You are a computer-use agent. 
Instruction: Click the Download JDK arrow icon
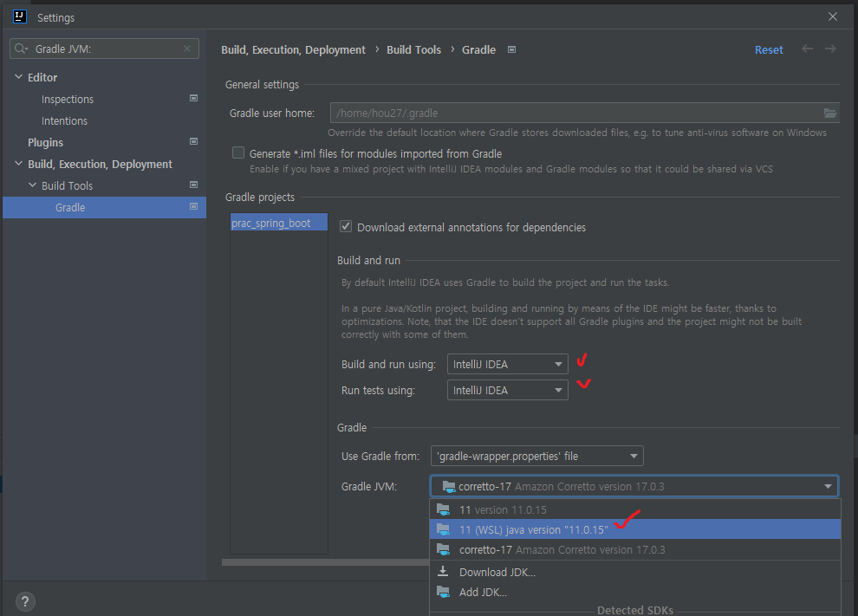(443, 572)
